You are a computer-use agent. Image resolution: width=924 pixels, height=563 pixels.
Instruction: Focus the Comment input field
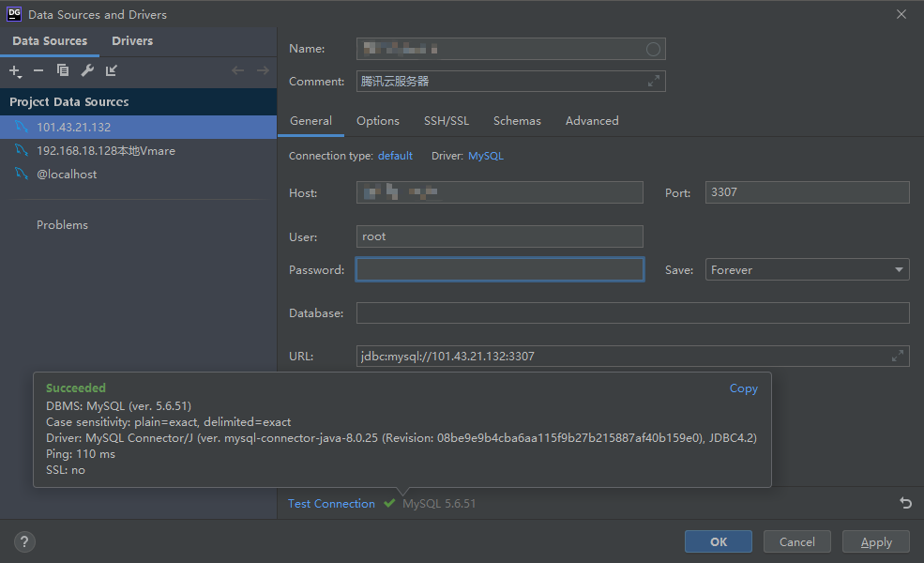[511, 82]
